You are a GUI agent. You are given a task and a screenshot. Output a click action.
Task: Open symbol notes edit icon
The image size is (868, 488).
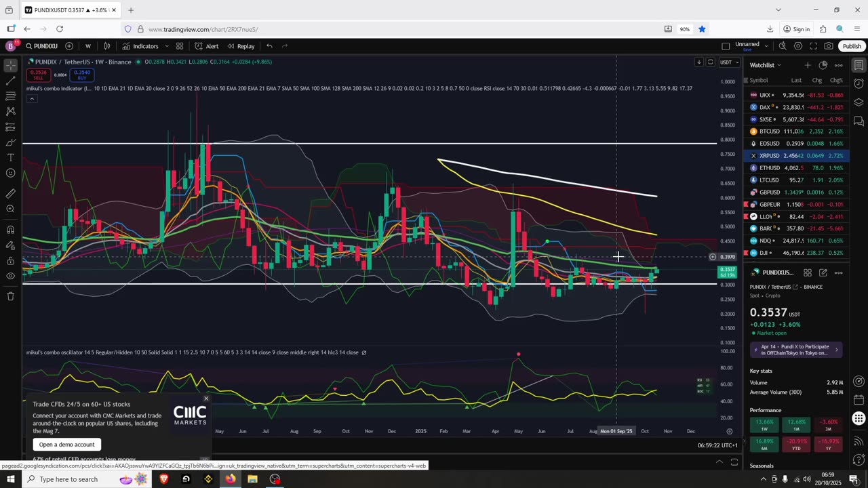[x=823, y=272]
